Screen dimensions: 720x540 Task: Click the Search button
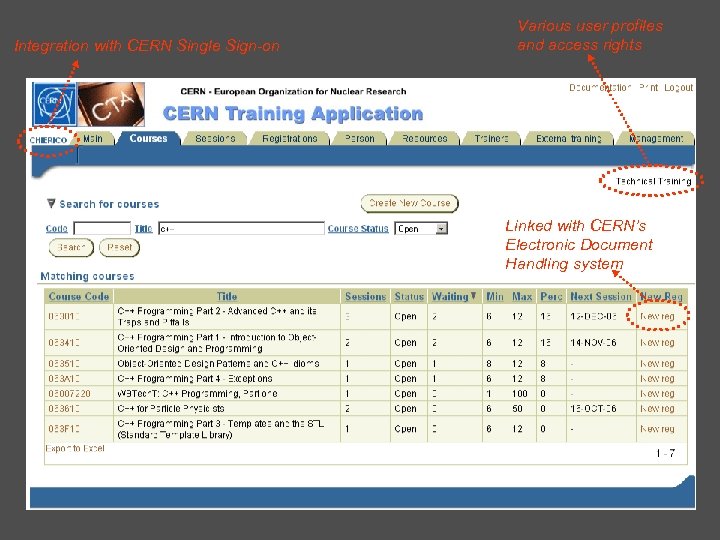coord(71,248)
